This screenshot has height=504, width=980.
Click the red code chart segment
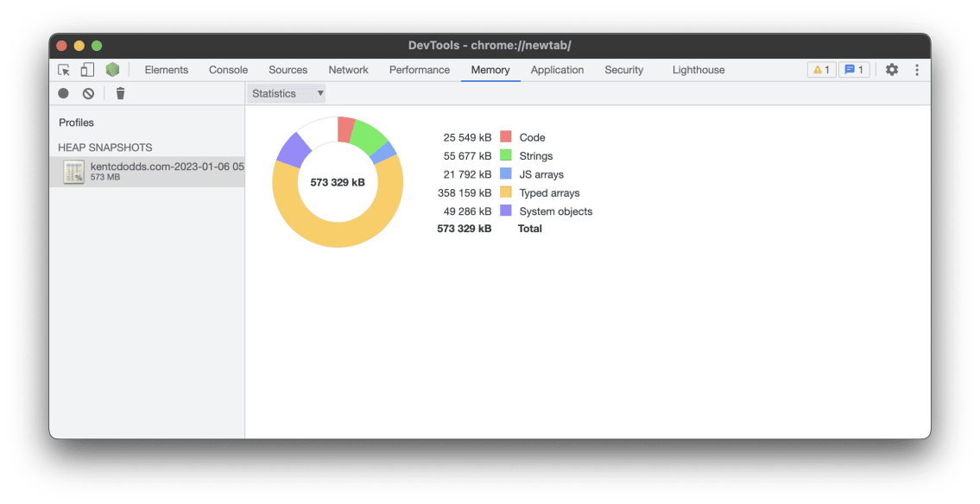pos(345,129)
